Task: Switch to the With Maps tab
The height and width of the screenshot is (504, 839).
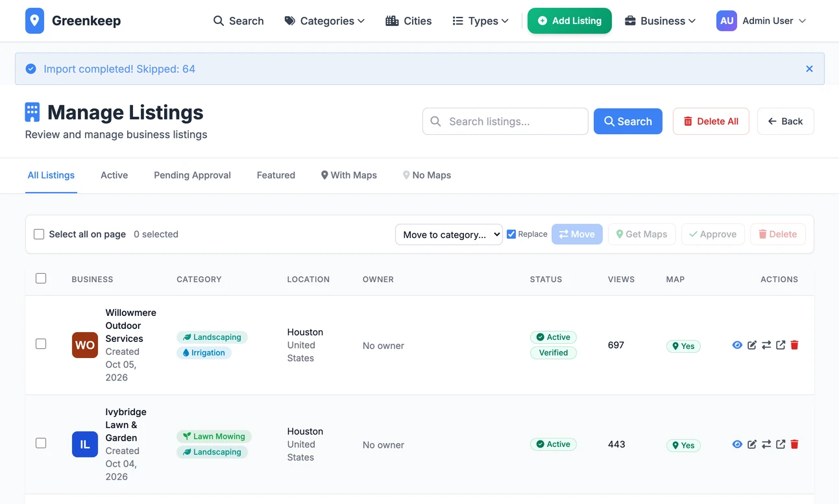Action: [349, 175]
